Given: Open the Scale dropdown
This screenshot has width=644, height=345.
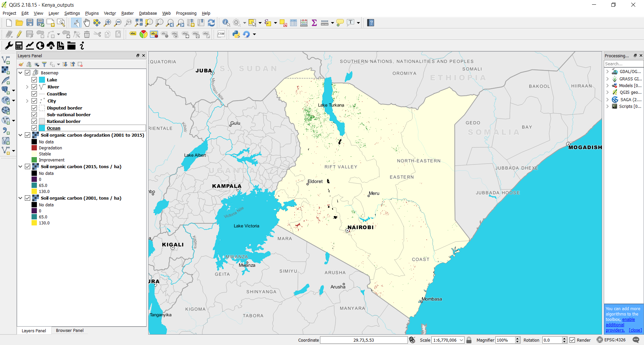Looking at the screenshot, I should (x=461, y=340).
